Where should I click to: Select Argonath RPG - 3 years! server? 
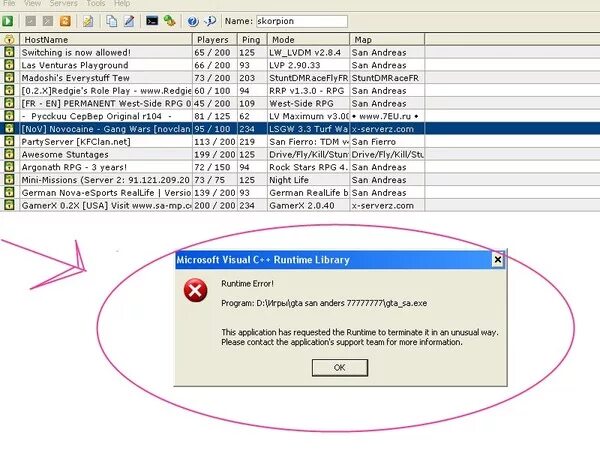click(300, 167)
